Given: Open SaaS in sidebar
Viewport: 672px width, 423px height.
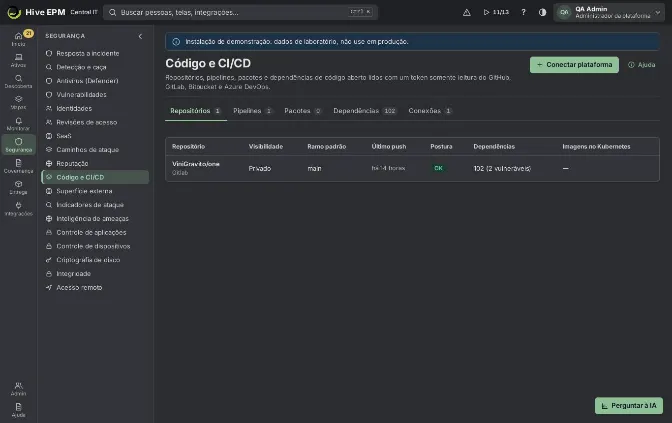Looking at the screenshot, I should pos(95,136).
